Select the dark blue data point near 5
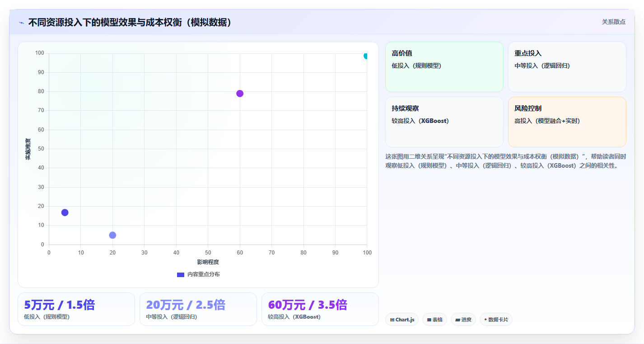 click(x=65, y=212)
